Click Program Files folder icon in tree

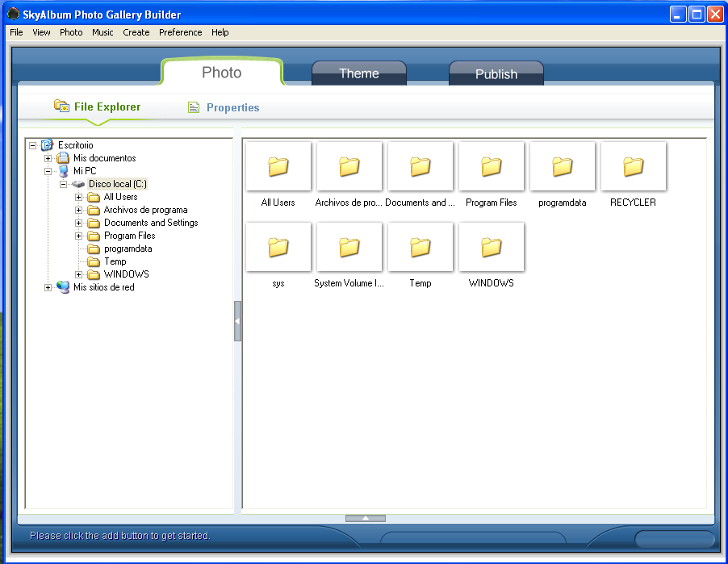pyautogui.click(x=94, y=236)
